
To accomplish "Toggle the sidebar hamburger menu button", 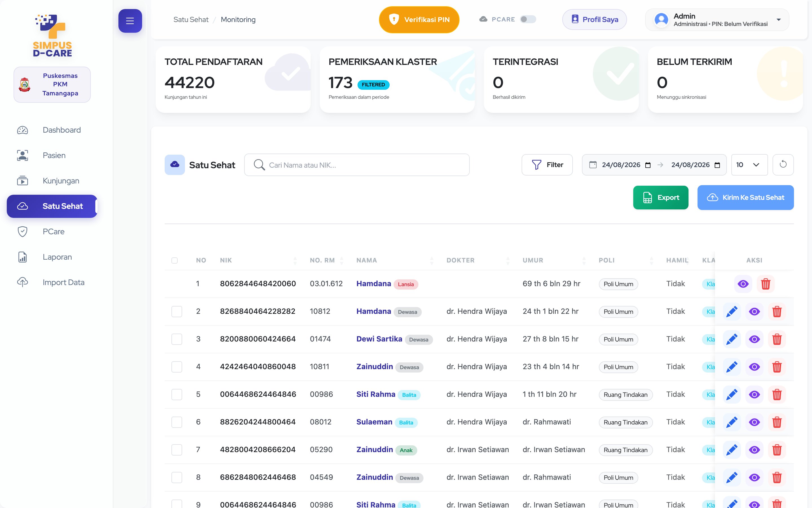I will coord(130,21).
